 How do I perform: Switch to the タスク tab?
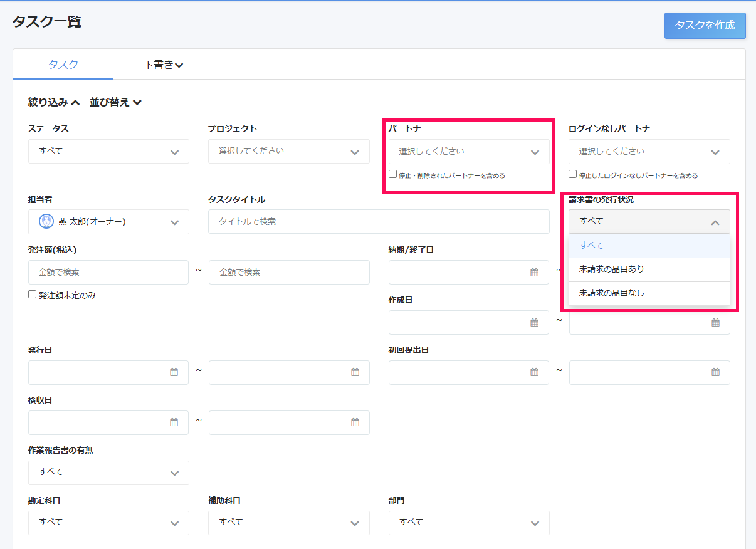[x=63, y=64]
